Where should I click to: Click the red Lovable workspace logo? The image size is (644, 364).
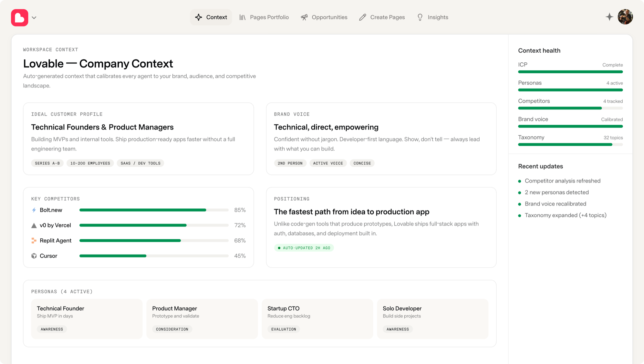20,17
